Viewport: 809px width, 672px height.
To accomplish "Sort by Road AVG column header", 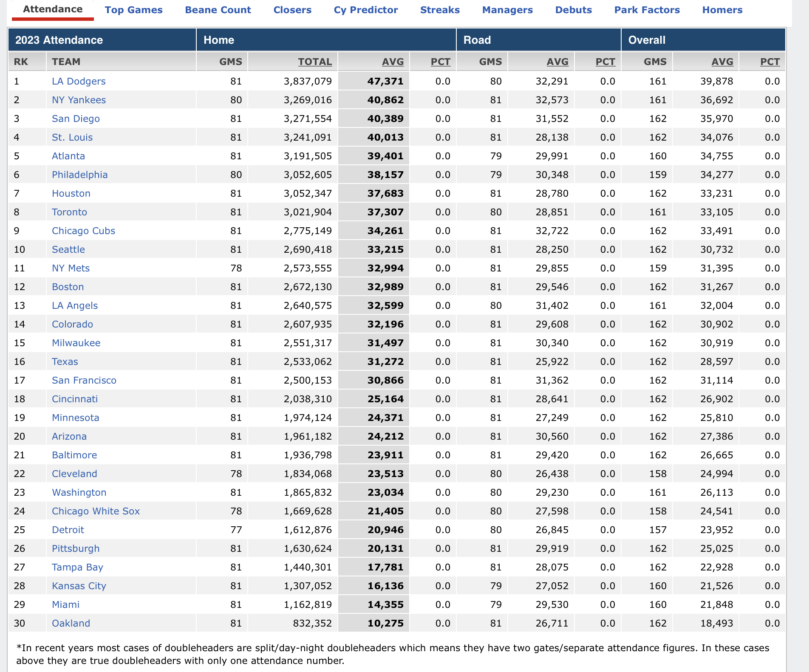I will 557,62.
